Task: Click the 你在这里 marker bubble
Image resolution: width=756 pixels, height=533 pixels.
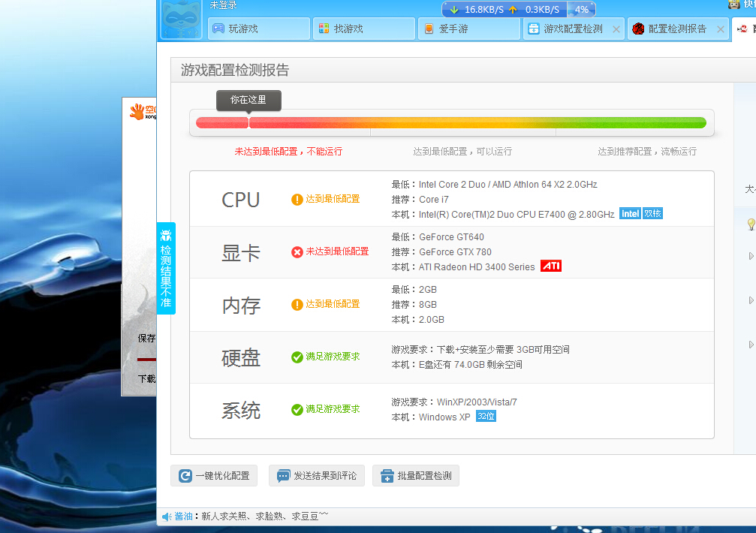Action: (x=248, y=100)
